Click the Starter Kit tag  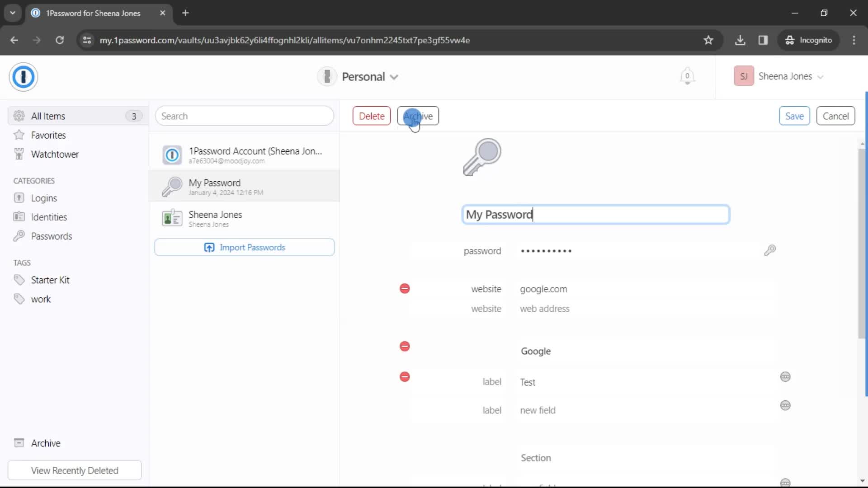point(51,280)
